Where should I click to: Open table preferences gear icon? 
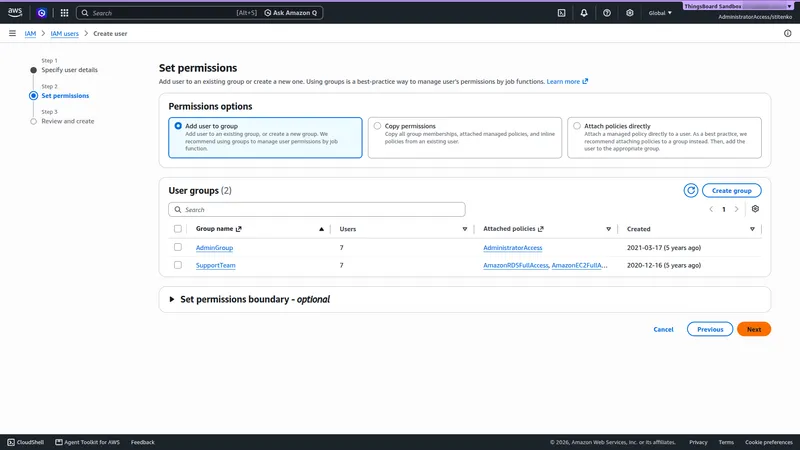pos(755,209)
